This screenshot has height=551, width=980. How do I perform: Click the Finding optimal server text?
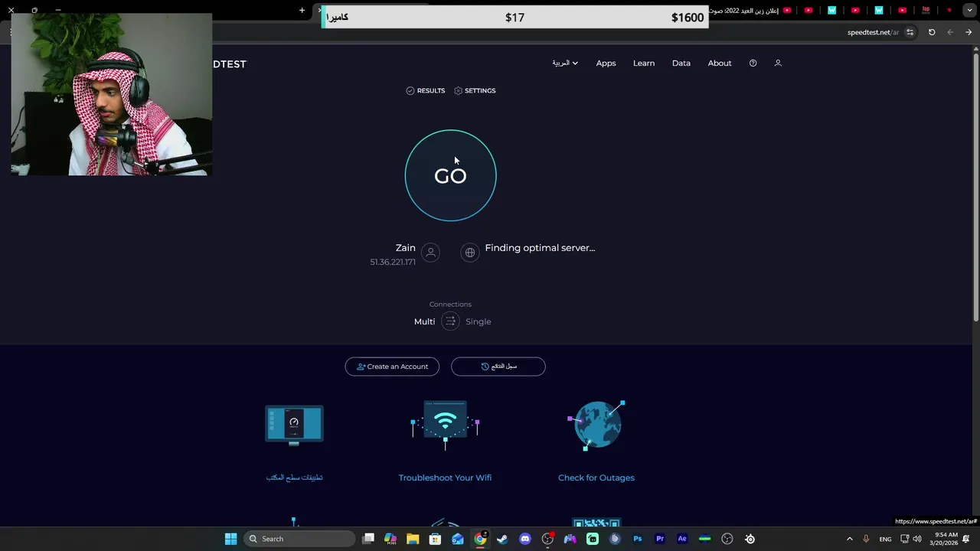(x=540, y=248)
